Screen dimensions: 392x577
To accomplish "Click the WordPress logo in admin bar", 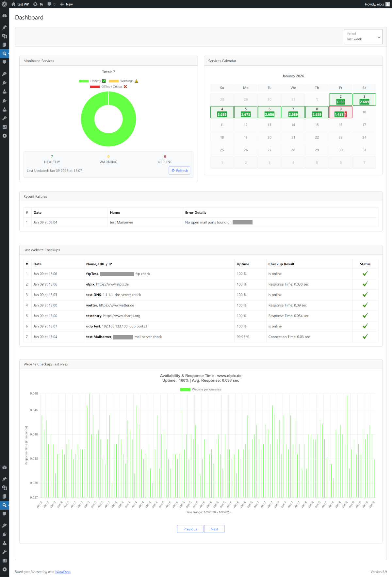I will 5,4.
